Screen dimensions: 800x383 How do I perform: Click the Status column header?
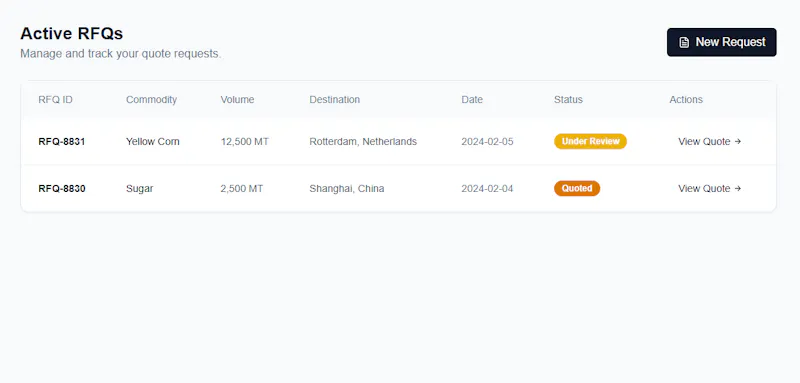point(568,99)
